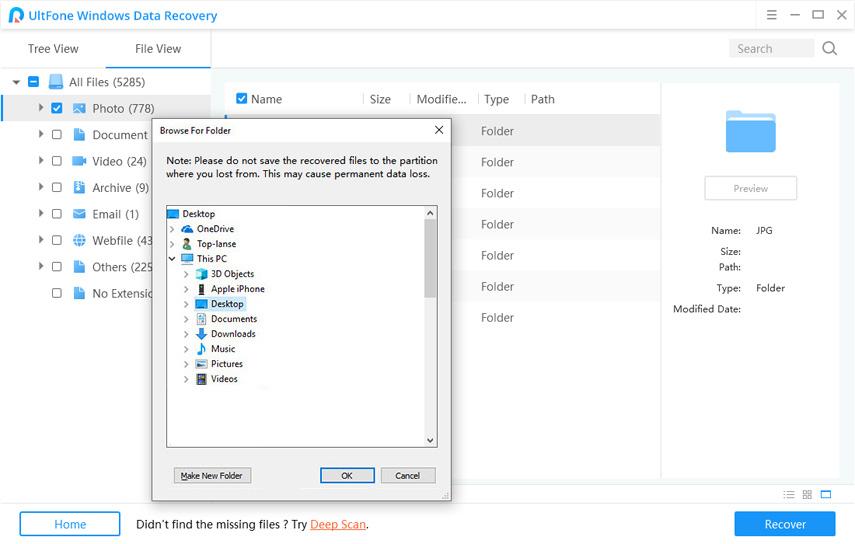The height and width of the screenshot is (544, 855).
Task: Click the Webfile globe icon
Action: point(79,240)
